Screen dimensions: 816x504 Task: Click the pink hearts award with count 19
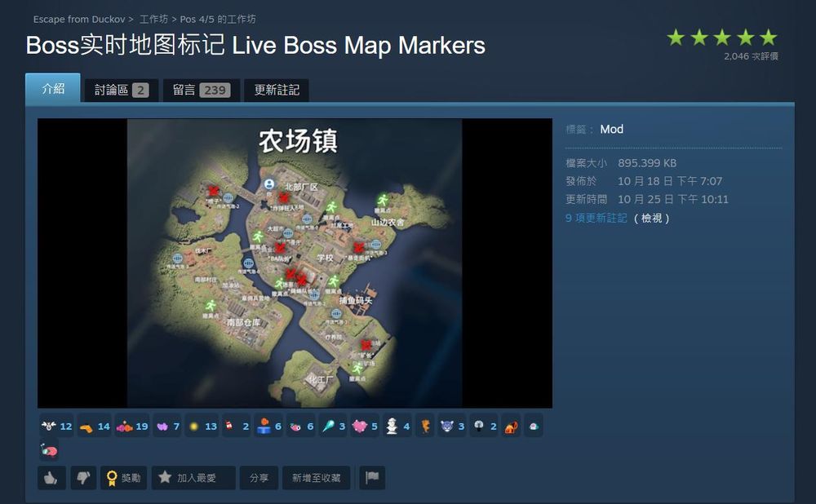click(x=132, y=427)
